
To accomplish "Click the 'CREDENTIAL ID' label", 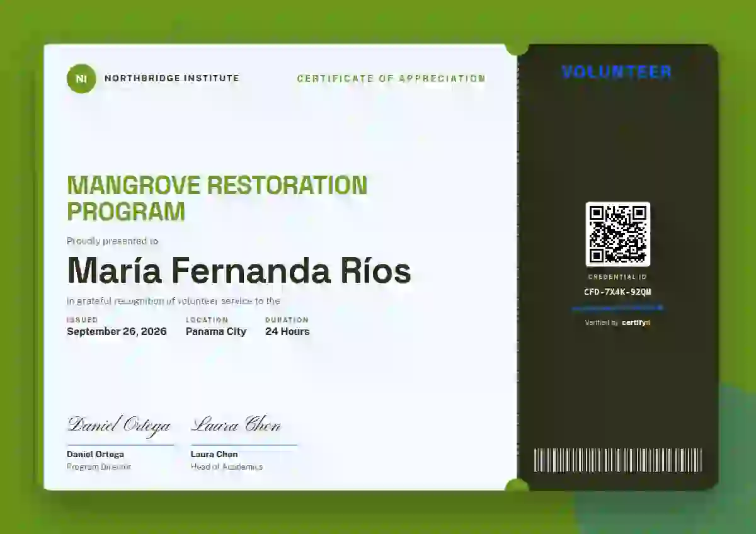I will (617, 277).
